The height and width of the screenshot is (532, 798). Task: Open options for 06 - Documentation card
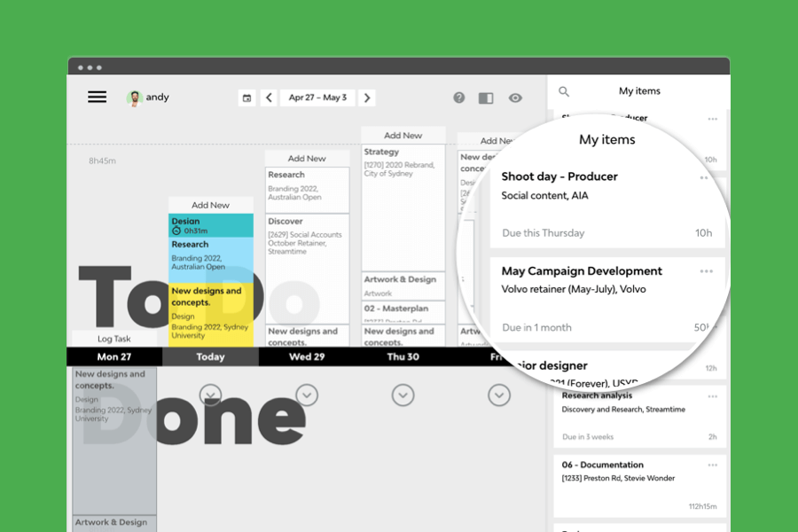coord(713,465)
